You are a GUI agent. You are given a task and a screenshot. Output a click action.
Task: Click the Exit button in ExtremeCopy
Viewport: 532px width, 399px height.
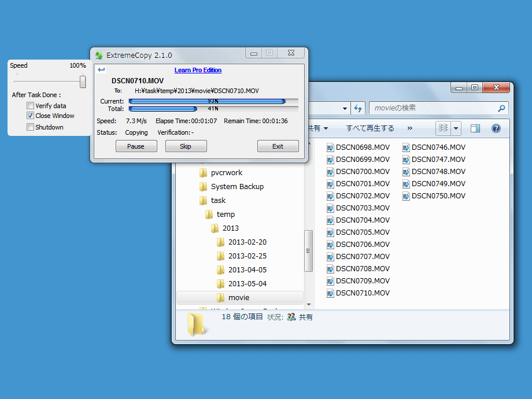point(278,146)
